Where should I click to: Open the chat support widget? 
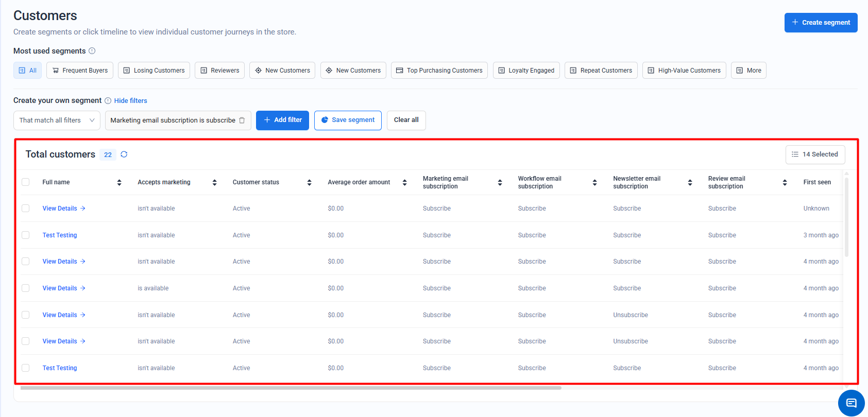[x=851, y=403]
